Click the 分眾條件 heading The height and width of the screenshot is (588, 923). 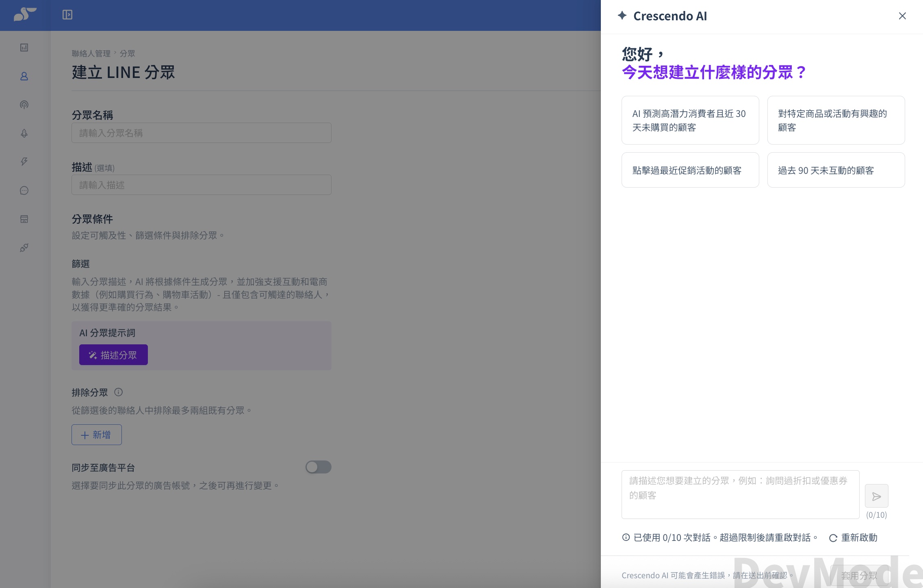pos(92,219)
